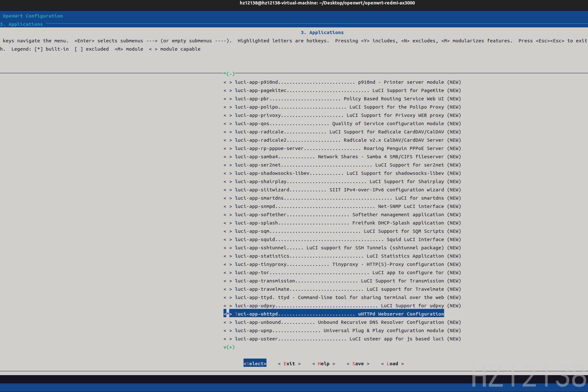Screen dimensions: 588x392
Task: Choose the Exit button
Action: tap(289, 363)
